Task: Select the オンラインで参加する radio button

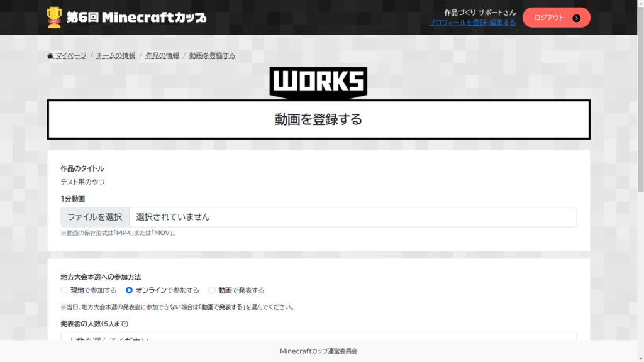Action: (130, 290)
